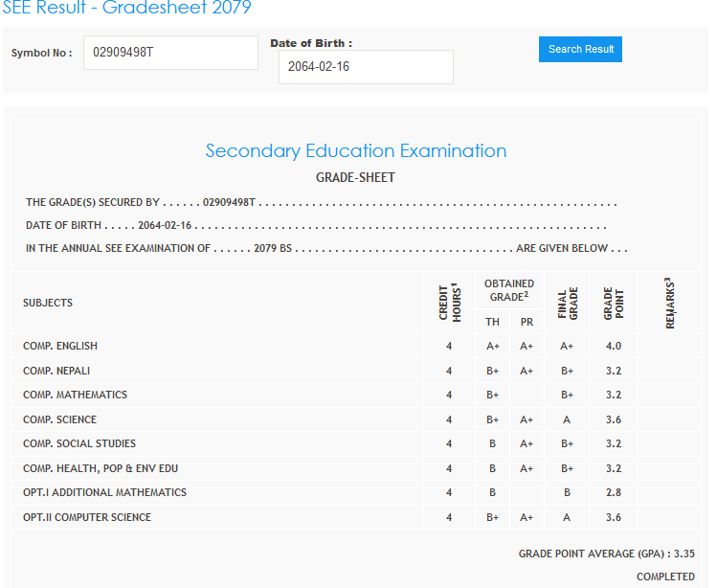This screenshot has width=717, height=588.
Task: Click the Symbol No input field
Action: (170, 53)
